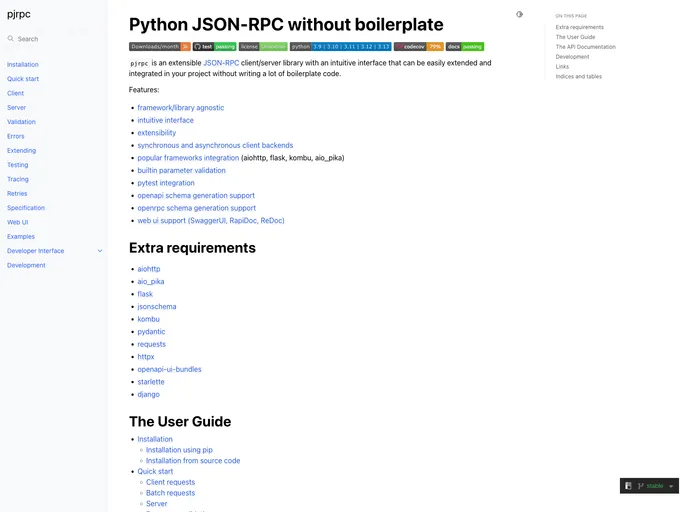Open Client requests in User Guide
The height and width of the screenshot is (512, 688).
tap(171, 482)
